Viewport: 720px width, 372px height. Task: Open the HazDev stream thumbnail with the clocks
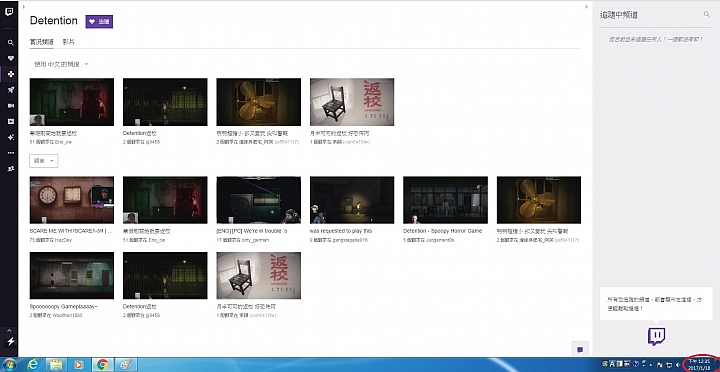[x=72, y=200]
